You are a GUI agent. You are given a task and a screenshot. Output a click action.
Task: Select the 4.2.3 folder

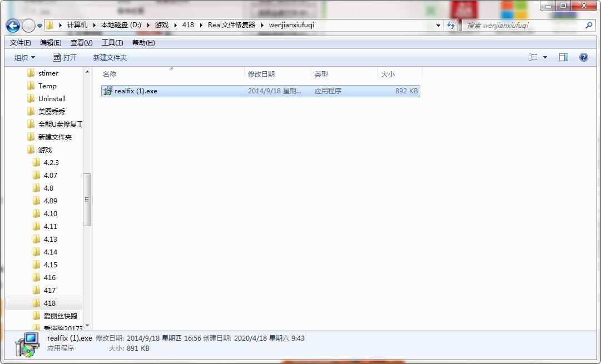(x=51, y=162)
